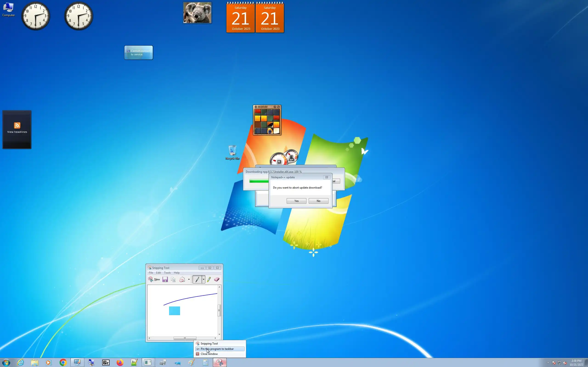Image resolution: width=588 pixels, height=367 pixels.
Task: Click Snipping Tool horizontal scrollbar thumb
Action: click(185, 338)
